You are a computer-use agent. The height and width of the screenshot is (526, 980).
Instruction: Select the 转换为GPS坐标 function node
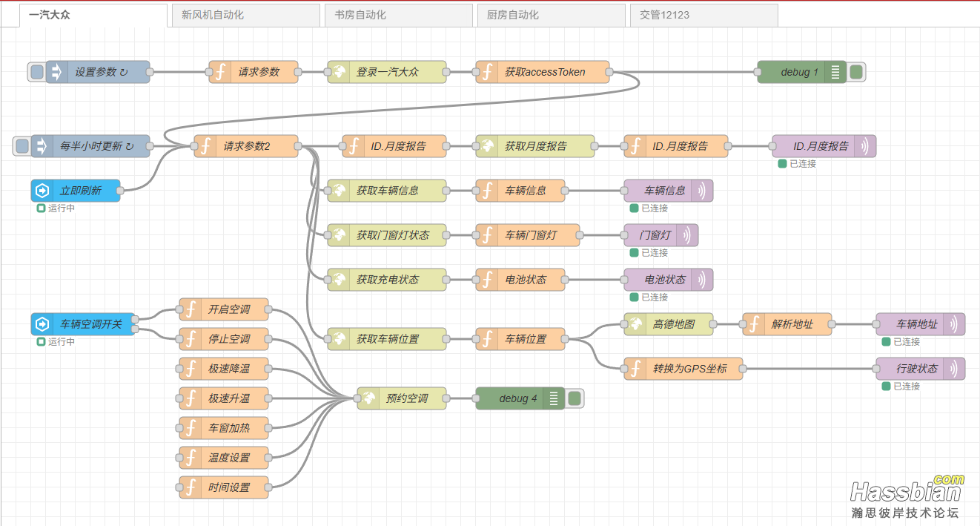tap(683, 369)
